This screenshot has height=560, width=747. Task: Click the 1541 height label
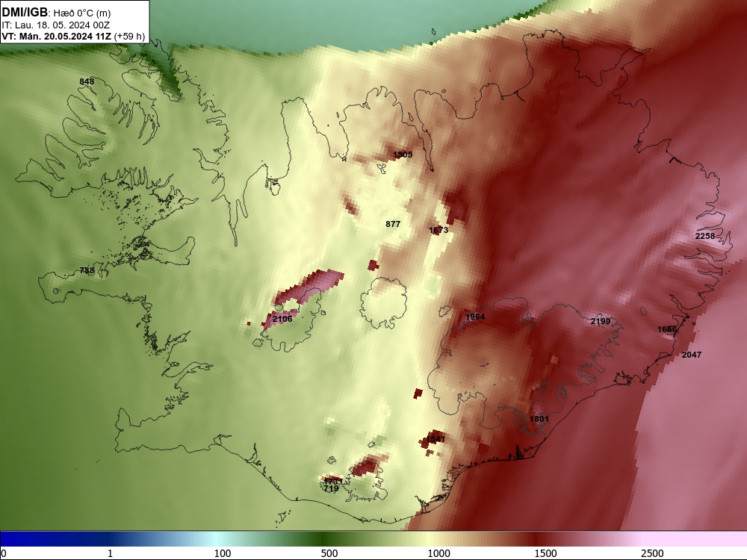(x=436, y=439)
